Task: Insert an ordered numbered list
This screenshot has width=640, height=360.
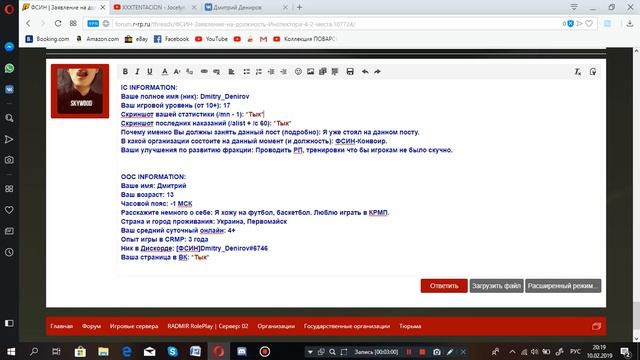Action: pos(259,71)
